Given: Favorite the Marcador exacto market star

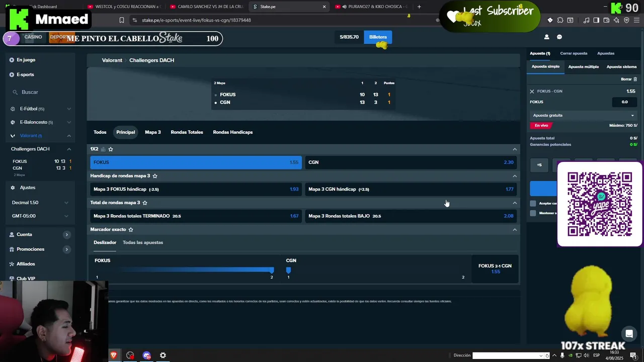Looking at the screenshot, I should point(131,229).
